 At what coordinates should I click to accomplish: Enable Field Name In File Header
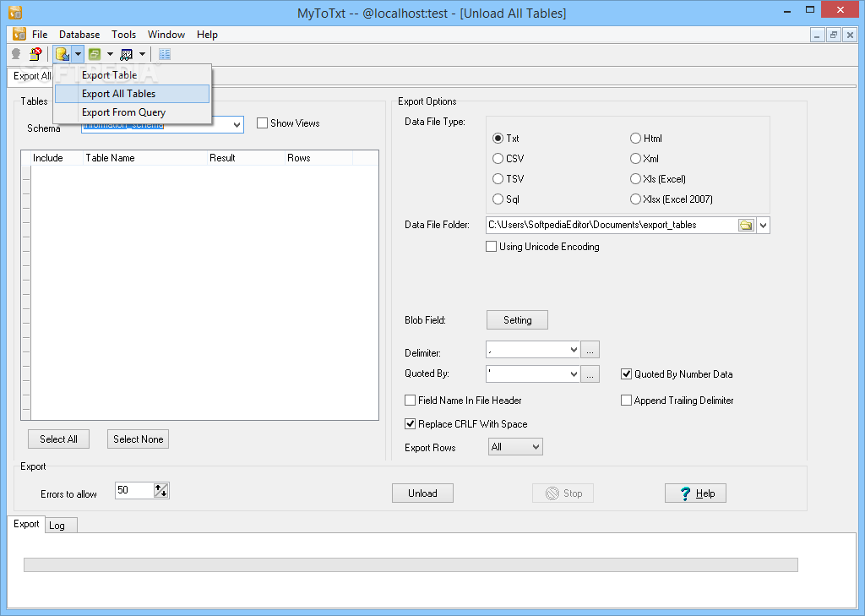click(x=410, y=401)
